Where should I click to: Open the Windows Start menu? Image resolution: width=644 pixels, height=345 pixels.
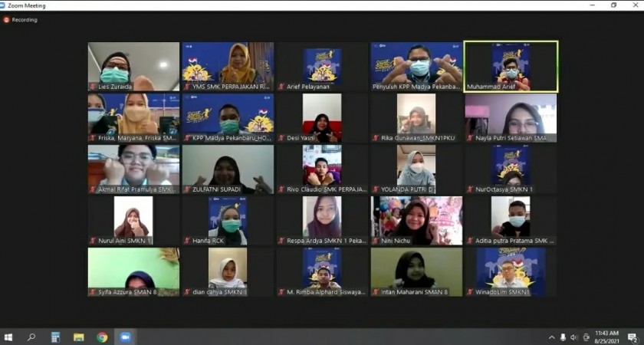coord(9,337)
